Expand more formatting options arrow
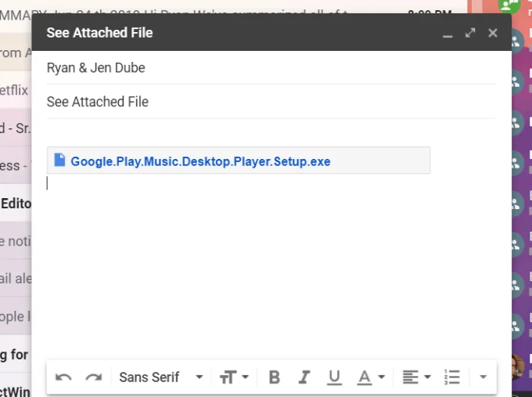 (x=483, y=377)
